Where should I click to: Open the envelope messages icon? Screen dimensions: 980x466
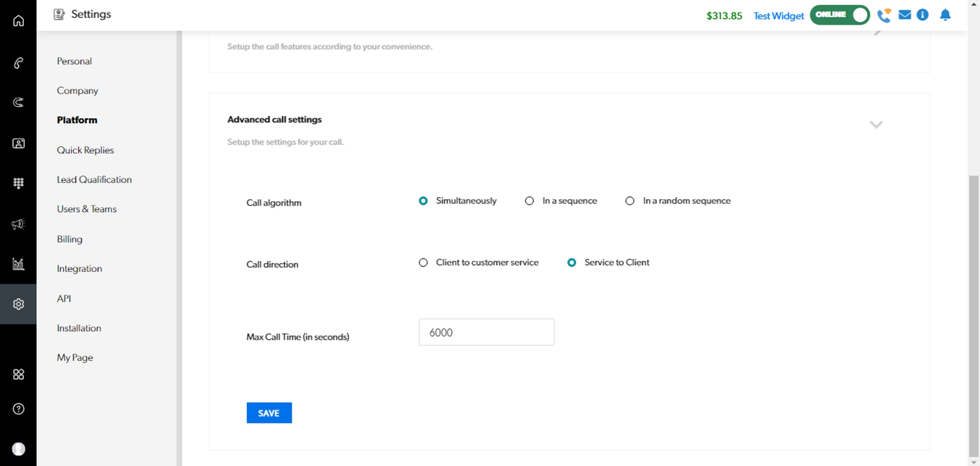905,15
